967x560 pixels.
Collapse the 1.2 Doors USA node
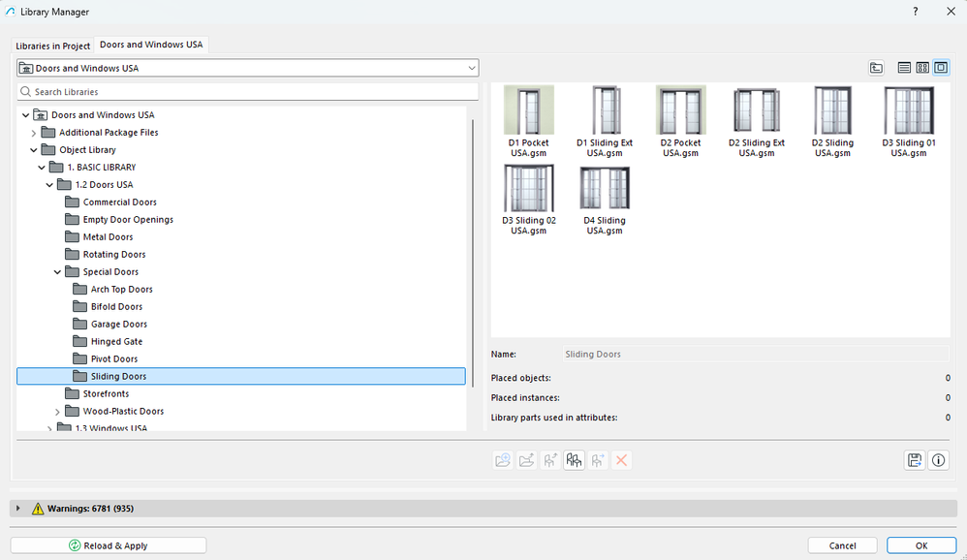[x=49, y=184]
